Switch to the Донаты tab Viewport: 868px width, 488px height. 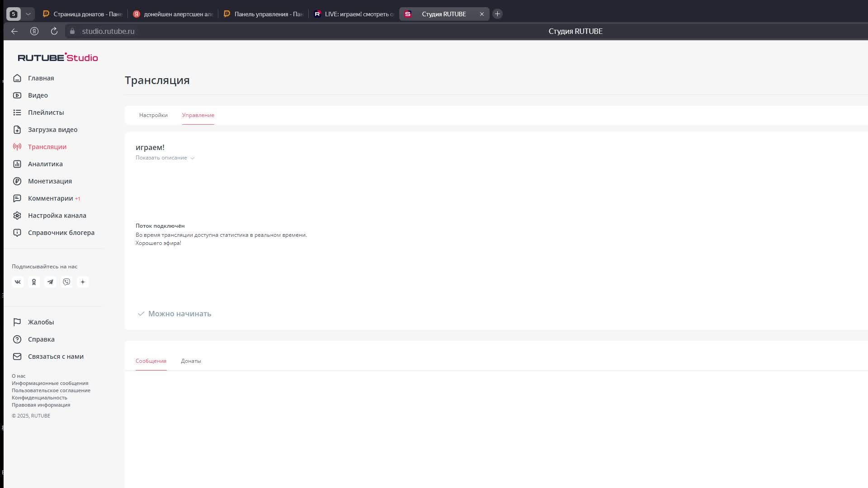(191, 361)
